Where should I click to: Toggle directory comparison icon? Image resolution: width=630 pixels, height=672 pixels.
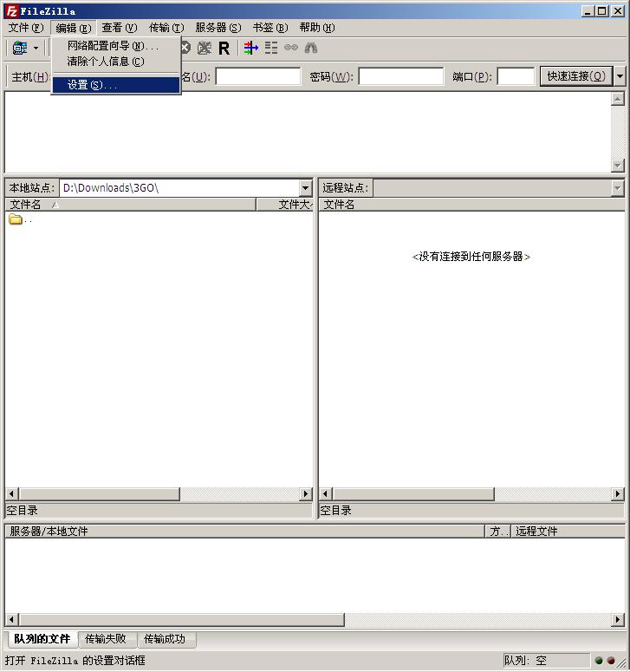(270, 48)
